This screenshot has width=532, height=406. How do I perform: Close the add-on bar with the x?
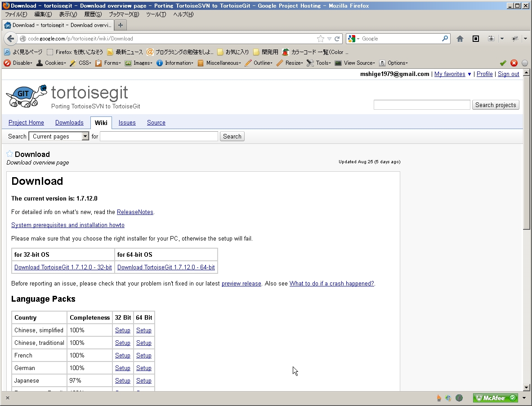[x=8, y=398]
